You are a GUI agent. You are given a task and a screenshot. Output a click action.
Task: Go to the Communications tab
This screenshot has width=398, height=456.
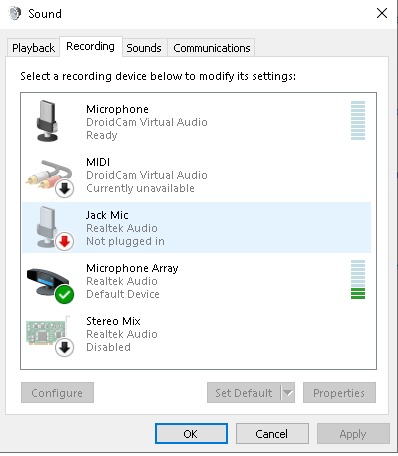(212, 48)
